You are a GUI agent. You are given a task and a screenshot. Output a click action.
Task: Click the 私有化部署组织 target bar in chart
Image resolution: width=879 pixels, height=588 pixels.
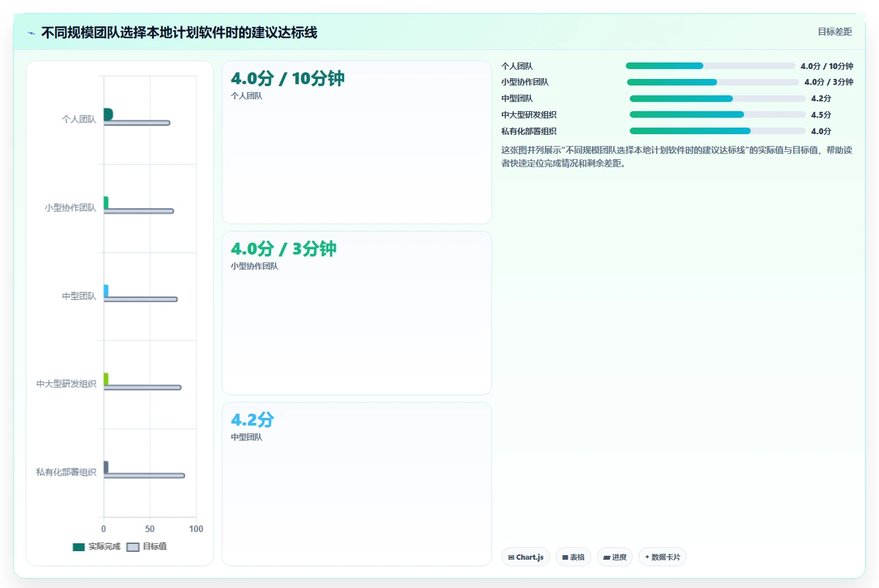[x=144, y=476]
